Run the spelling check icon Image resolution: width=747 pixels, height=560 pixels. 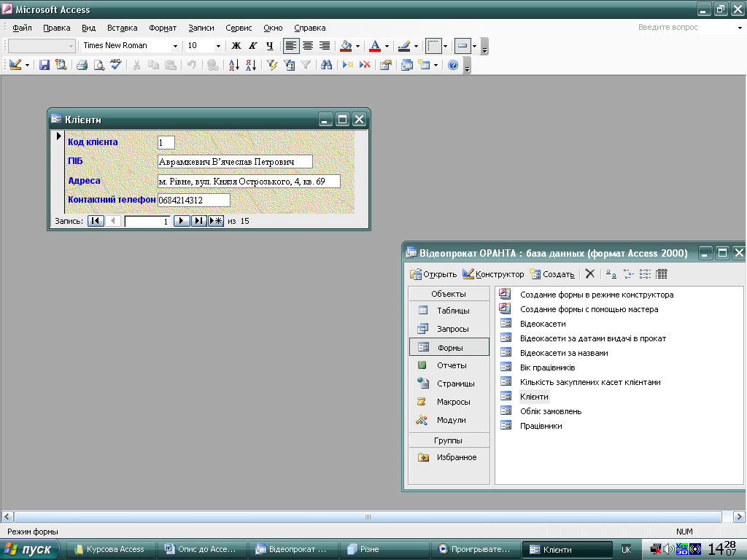(116, 65)
